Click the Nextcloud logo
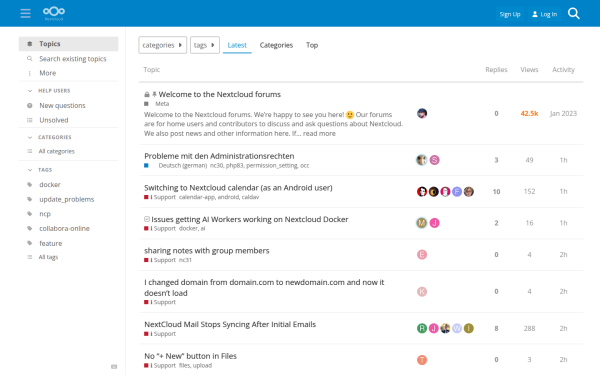The width and height of the screenshot is (600, 375). click(x=54, y=13)
